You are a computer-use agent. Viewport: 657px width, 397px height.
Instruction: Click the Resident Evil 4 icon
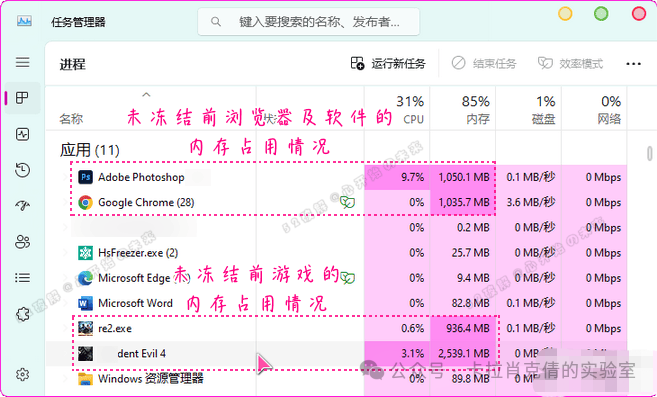point(85,353)
